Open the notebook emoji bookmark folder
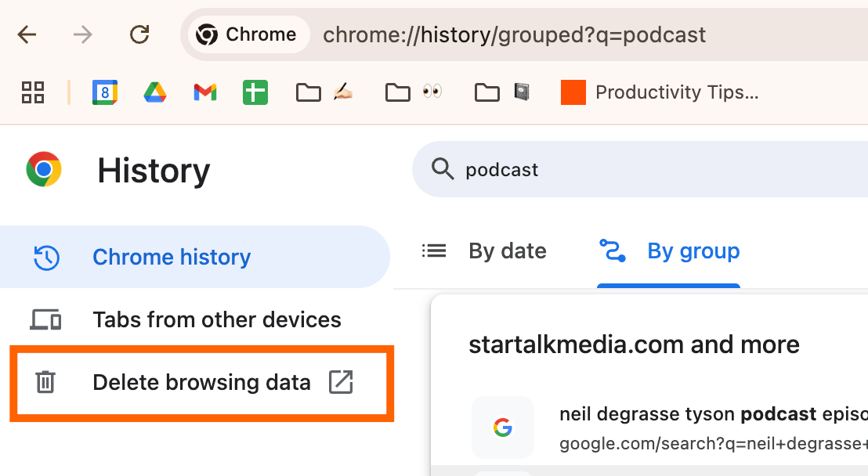 tap(503, 92)
